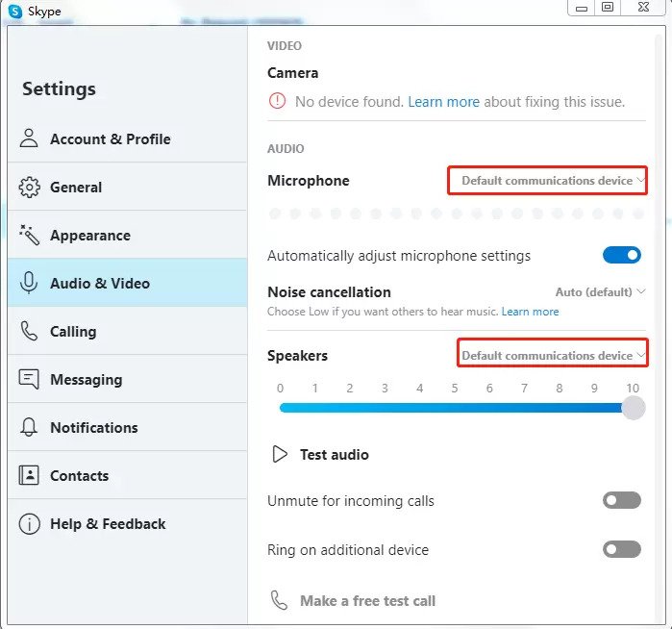Go to General settings
The width and height of the screenshot is (672, 629).
pyautogui.click(x=127, y=187)
